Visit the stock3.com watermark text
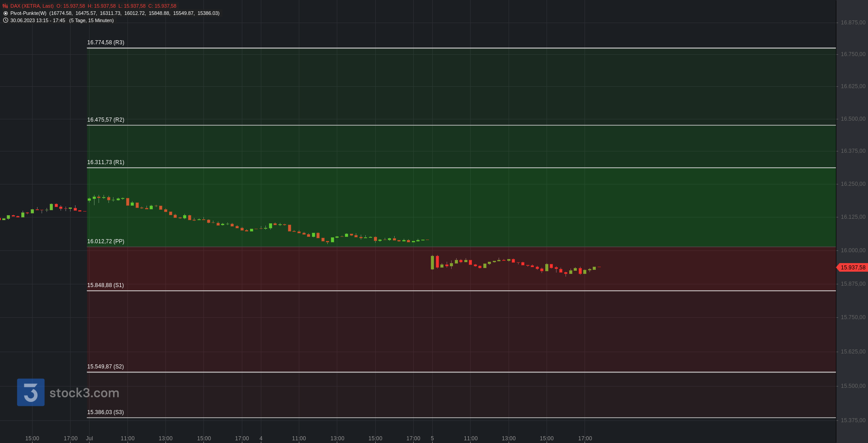 tap(84, 393)
